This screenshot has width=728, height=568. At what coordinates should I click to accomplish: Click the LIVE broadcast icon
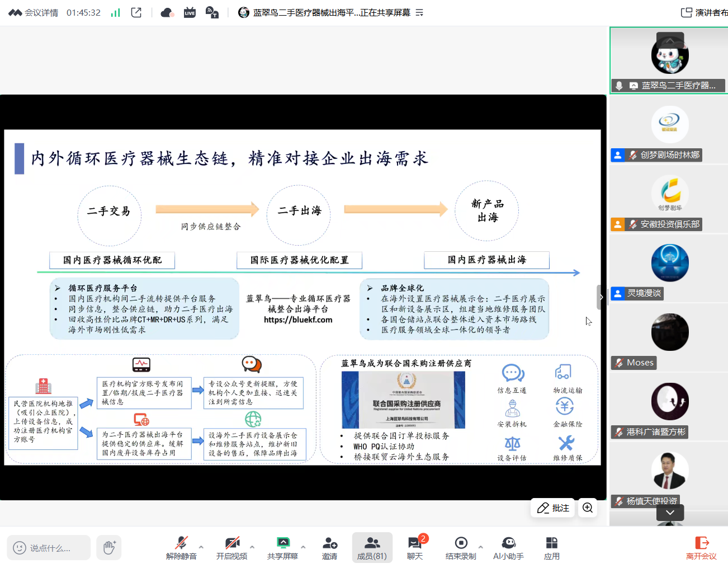click(x=190, y=12)
